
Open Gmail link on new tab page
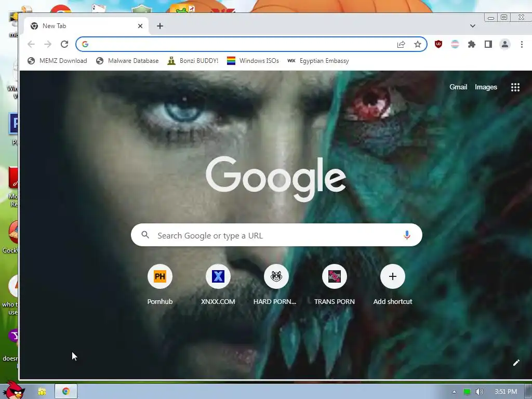[458, 87]
